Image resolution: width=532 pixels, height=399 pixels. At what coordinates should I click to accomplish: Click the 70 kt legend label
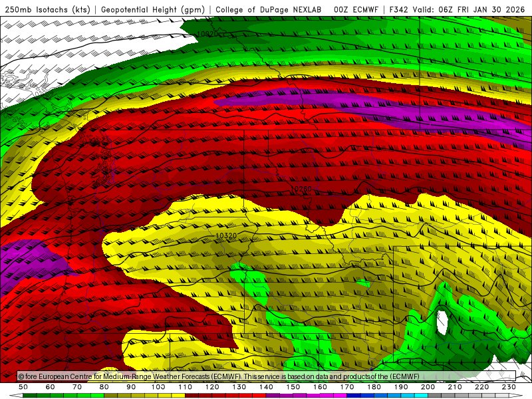[77, 387]
